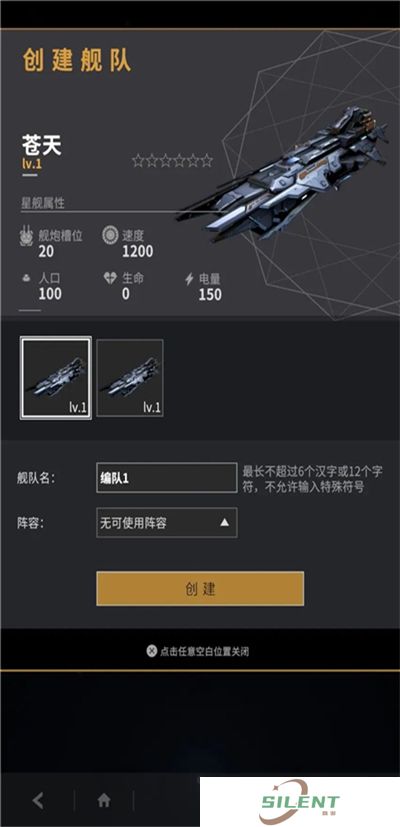Click the 苍天 ship name

pyautogui.click(x=42, y=145)
